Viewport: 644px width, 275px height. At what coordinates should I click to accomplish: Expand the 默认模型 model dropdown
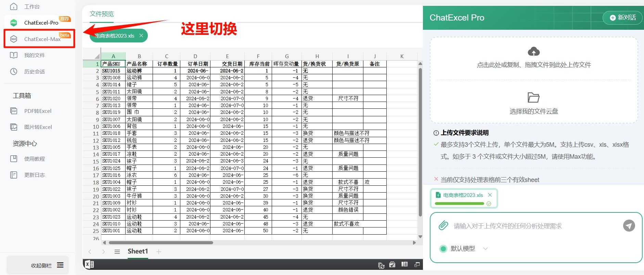(x=485, y=249)
